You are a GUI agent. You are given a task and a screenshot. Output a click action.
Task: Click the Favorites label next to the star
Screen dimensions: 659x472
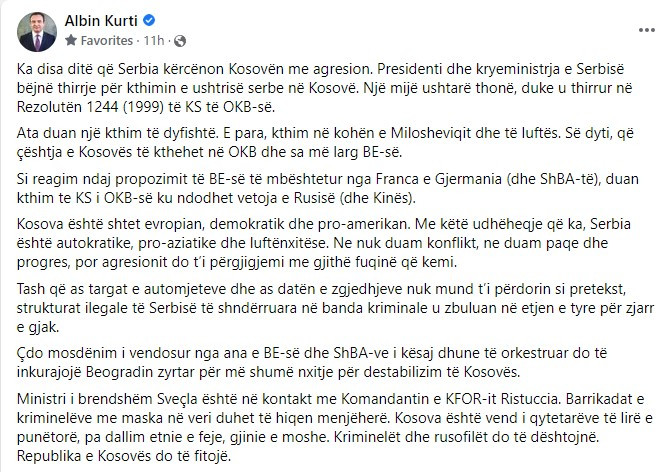pos(107,40)
